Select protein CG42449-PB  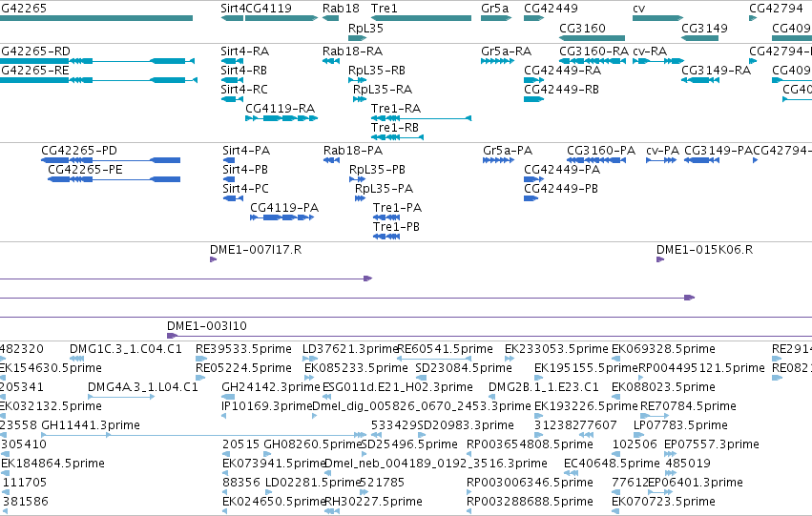point(531,198)
